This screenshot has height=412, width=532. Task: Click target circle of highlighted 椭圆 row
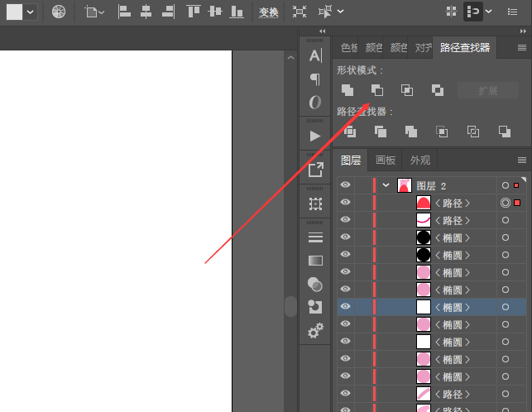(506, 307)
